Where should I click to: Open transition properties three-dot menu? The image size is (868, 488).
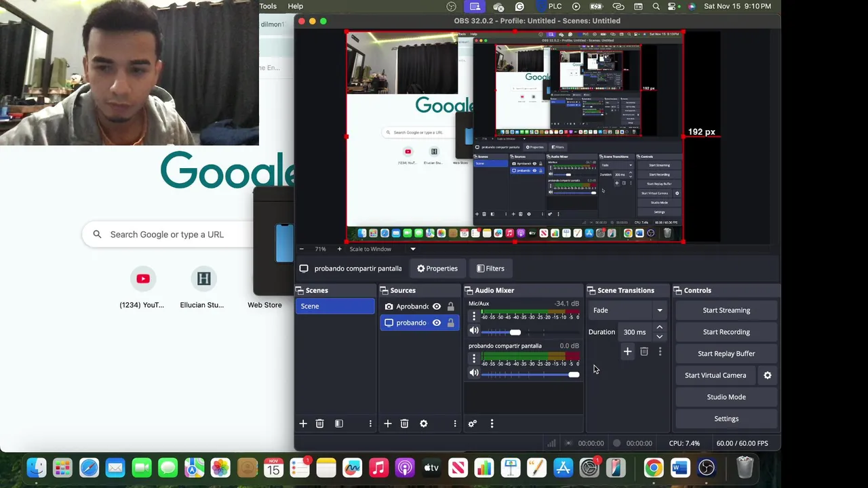660,351
